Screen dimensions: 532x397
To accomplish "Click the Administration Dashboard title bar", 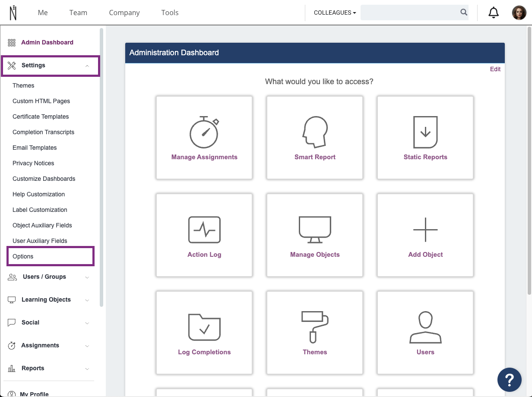I will 315,53.
